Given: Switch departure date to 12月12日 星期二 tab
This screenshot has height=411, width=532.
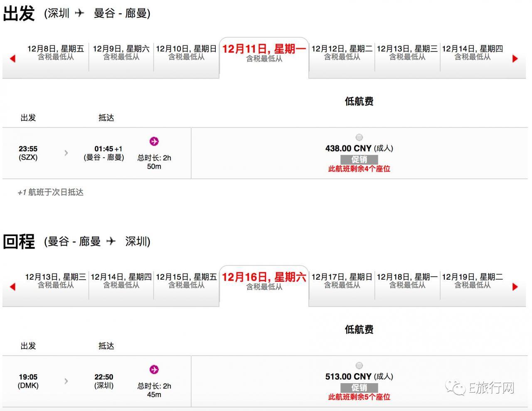Looking at the screenshot, I should [x=342, y=53].
